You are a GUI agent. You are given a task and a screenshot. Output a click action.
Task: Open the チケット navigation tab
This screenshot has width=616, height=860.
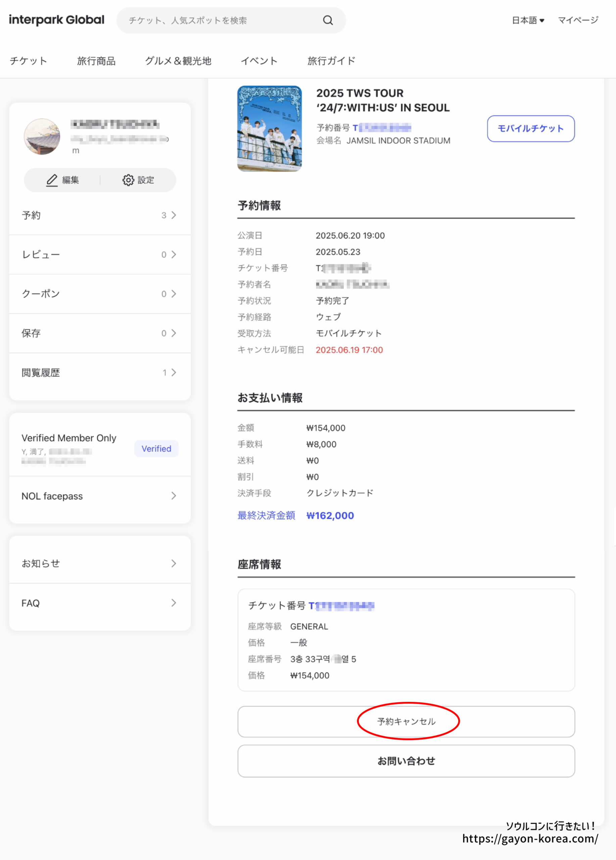29,61
